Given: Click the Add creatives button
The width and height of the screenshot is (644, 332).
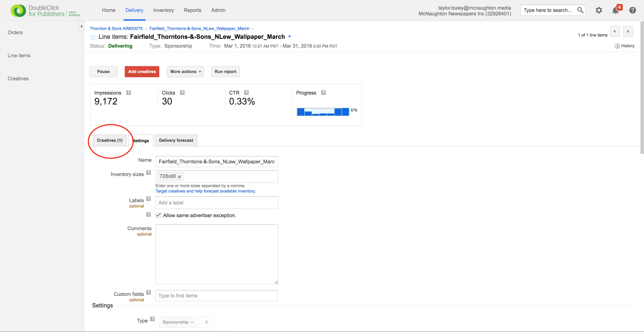Looking at the screenshot, I should pyautogui.click(x=142, y=72).
